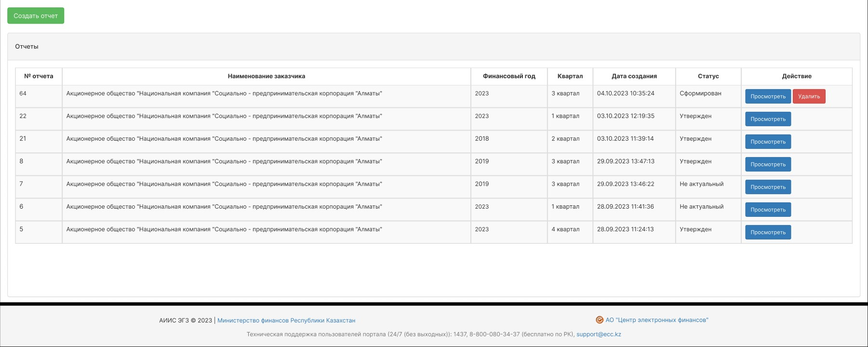
Task: Click the № отчета column header
Action: click(x=39, y=76)
